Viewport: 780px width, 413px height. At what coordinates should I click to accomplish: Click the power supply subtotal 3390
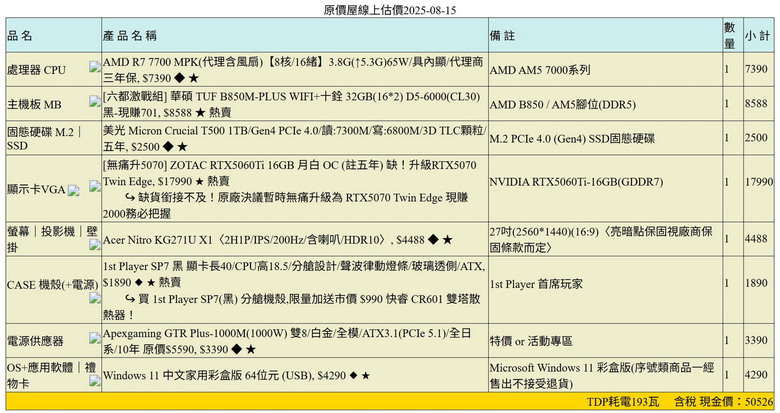(756, 340)
